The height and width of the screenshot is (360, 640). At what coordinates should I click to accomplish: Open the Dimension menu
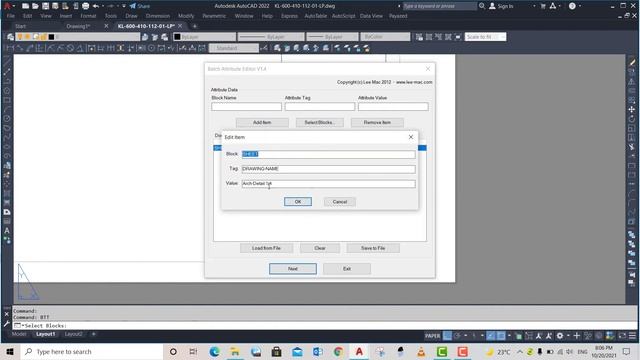point(158,16)
